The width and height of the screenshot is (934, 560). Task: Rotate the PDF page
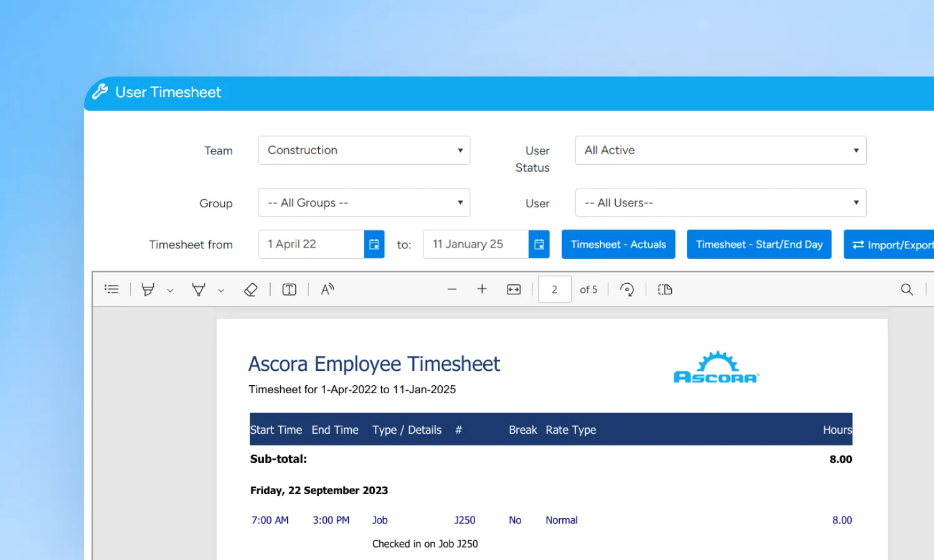point(627,289)
